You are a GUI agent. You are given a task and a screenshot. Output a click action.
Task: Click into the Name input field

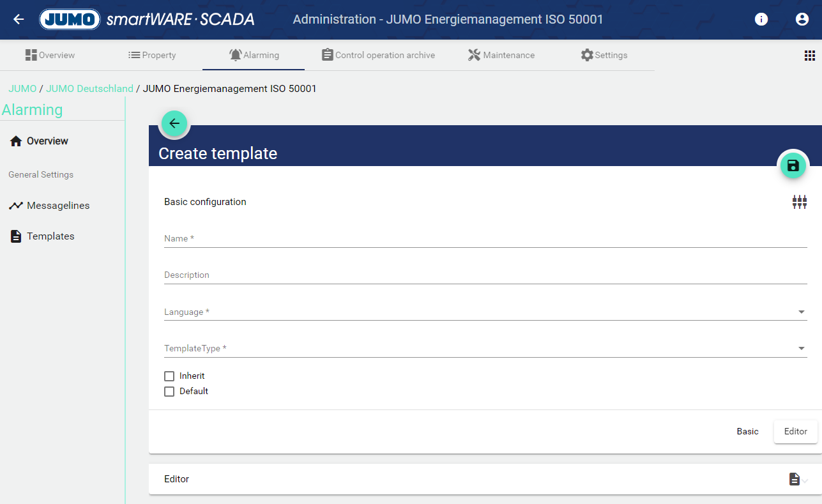[485, 238]
